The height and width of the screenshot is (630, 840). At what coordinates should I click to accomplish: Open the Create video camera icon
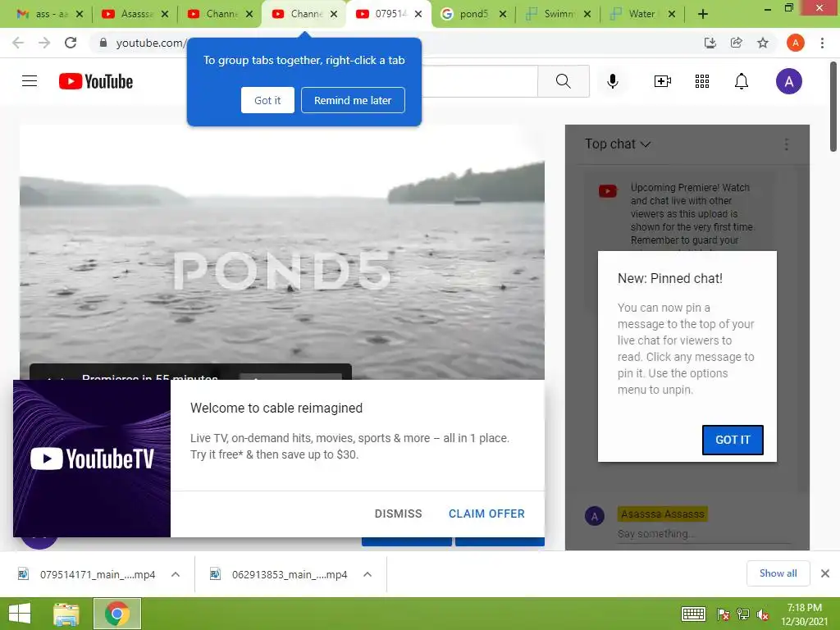663,81
